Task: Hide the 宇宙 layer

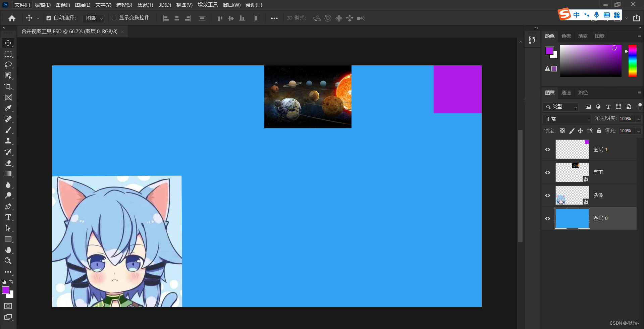Action: coord(548,172)
